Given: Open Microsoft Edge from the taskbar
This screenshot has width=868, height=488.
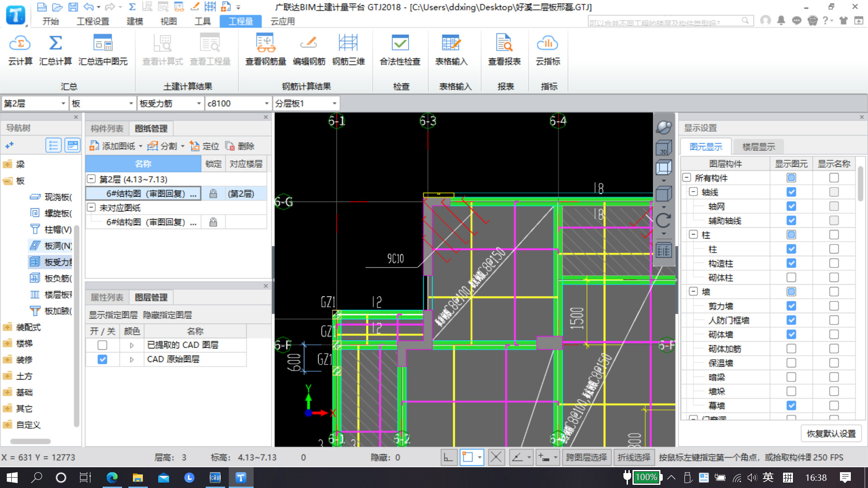Looking at the screenshot, I should point(112,478).
